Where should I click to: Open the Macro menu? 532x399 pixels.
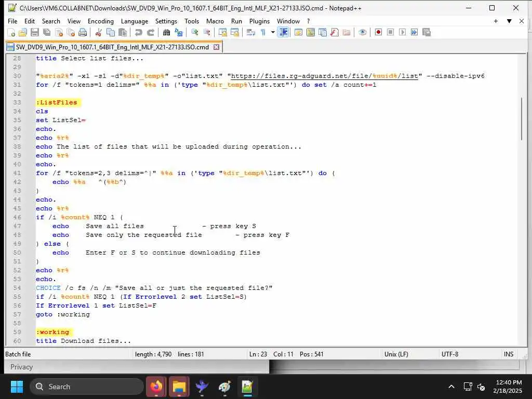(x=215, y=21)
